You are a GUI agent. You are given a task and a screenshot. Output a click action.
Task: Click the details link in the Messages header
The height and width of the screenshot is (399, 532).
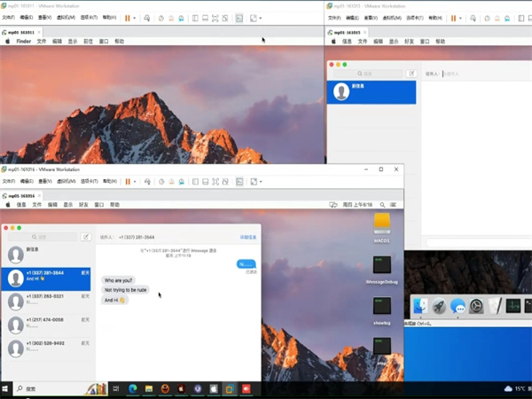pyautogui.click(x=248, y=237)
